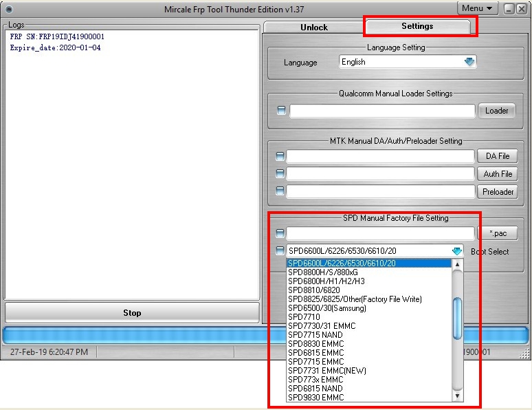Image resolution: width=532 pixels, height=410 pixels.
Task: Click the Preloader path field
Action: (x=380, y=191)
